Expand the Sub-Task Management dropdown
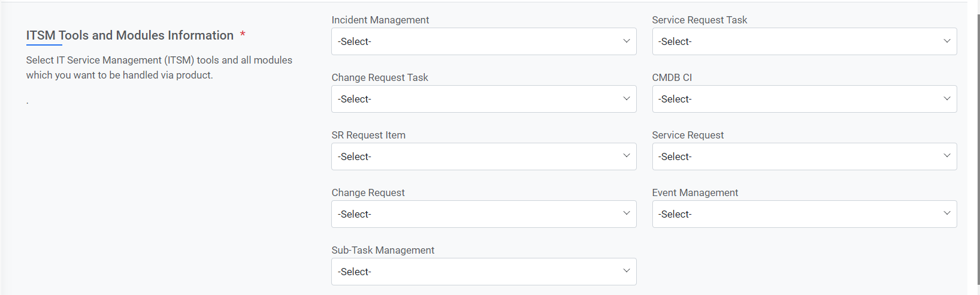Viewport: 980px width, 295px height. coord(483,272)
